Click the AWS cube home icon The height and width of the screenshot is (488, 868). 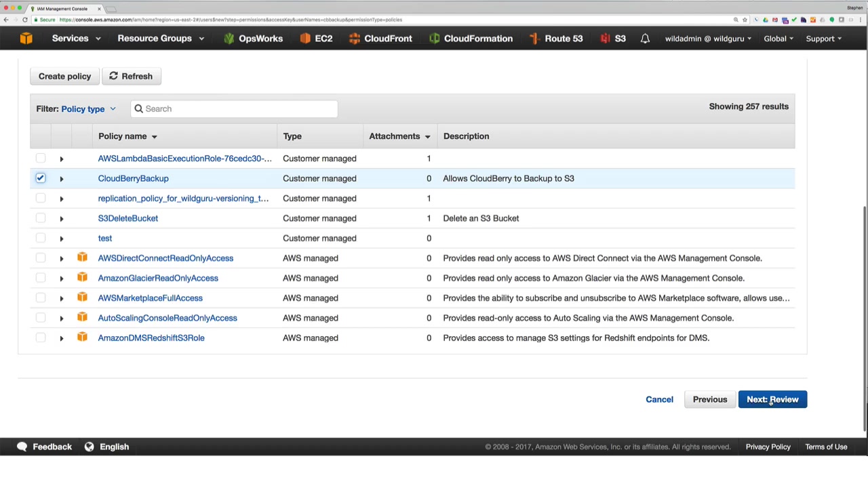(26, 39)
